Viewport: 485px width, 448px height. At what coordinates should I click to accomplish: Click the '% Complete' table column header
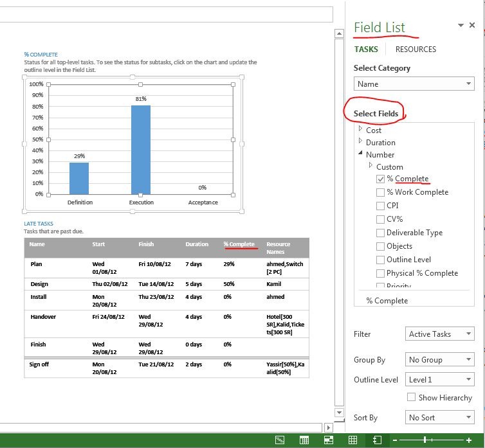coord(239,244)
